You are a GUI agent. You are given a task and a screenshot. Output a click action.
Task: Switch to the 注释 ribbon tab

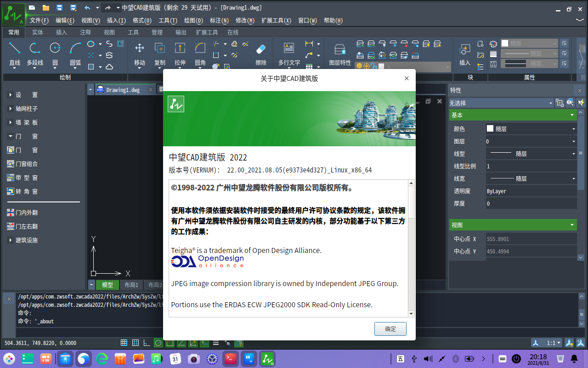coord(85,32)
